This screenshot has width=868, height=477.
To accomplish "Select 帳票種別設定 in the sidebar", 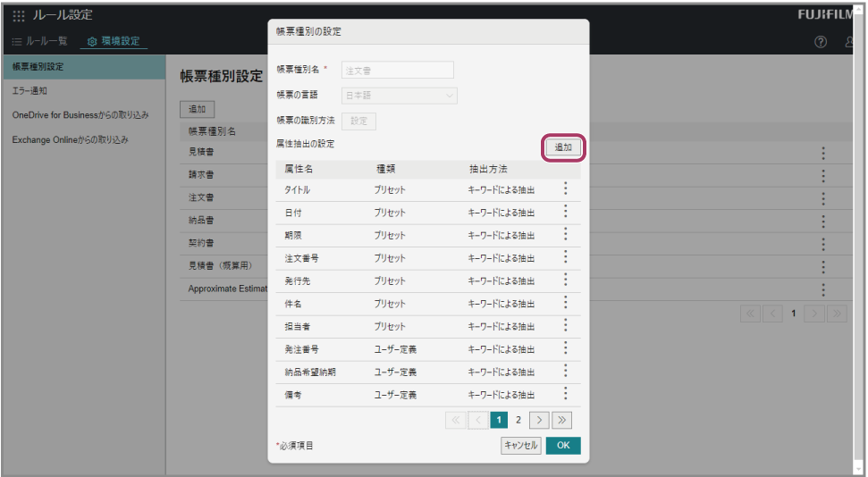I will [x=84, y=67].
